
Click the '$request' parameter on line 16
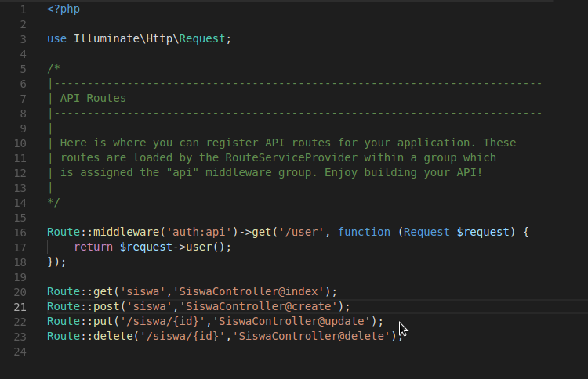pyautogui.click(x=483, y=233)
